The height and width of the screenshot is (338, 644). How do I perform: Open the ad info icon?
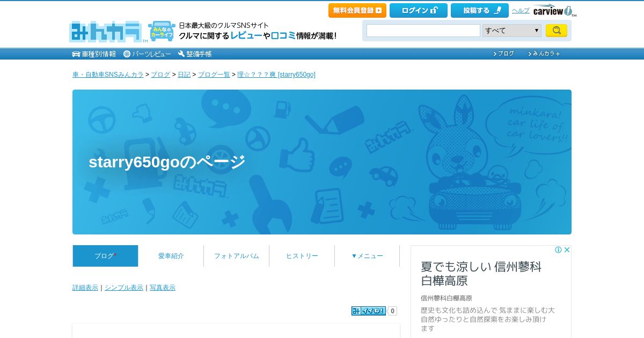[x=558, y=250]
